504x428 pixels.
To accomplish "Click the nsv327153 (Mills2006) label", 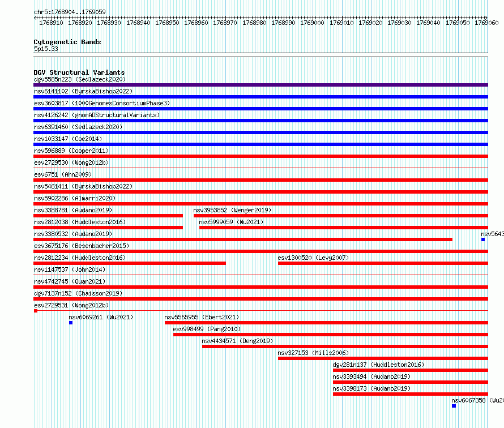I will point(313,353).
